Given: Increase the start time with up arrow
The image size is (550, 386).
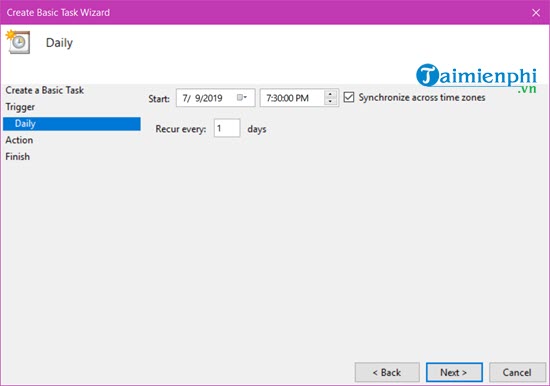Looking at the screenshot, I should (x=330, y=94).
